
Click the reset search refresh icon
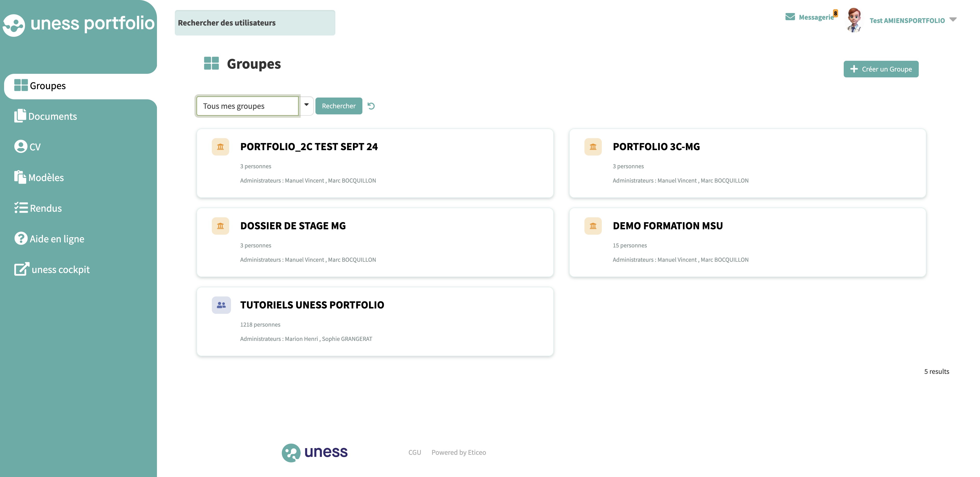coord(371,106)
